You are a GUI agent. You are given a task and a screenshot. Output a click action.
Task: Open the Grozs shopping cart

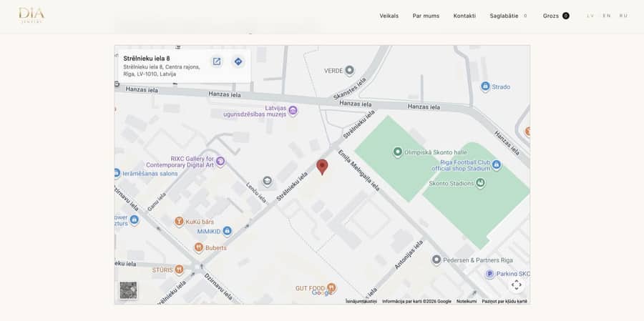coord(556,16)
